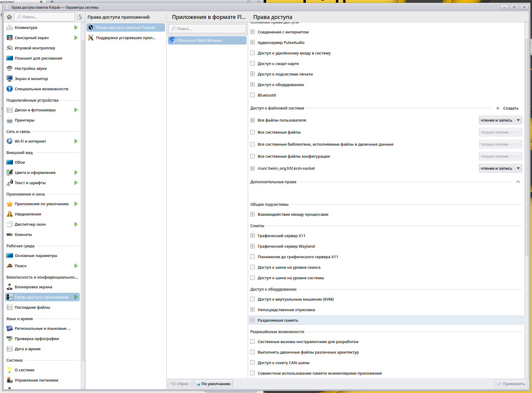Click sidebar view toggle button next to search
The width and height of the screenshot is (532, 393).
tap(80, 17)
